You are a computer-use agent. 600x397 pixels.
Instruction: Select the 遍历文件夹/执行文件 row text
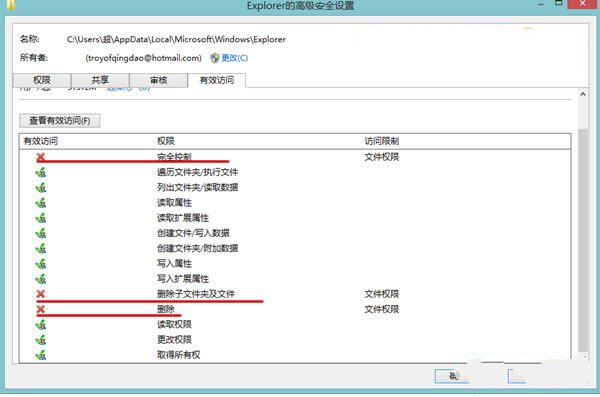[197, 172]
